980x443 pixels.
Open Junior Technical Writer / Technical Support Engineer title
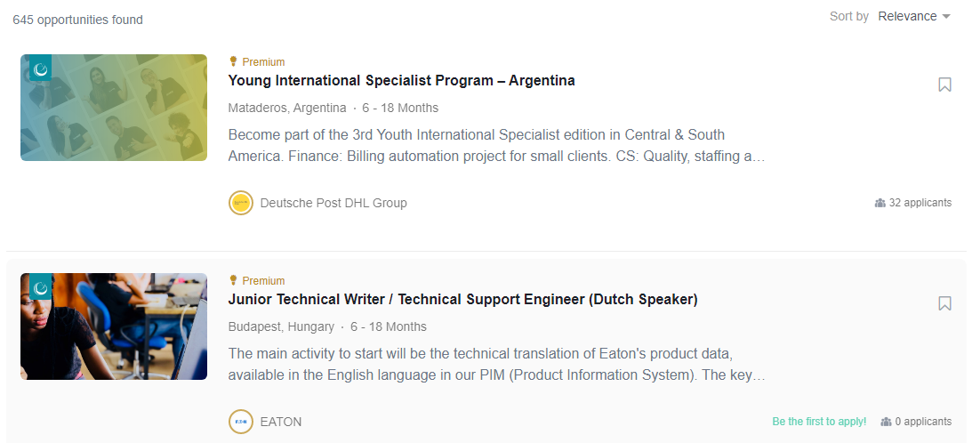(x=462, y=299)
